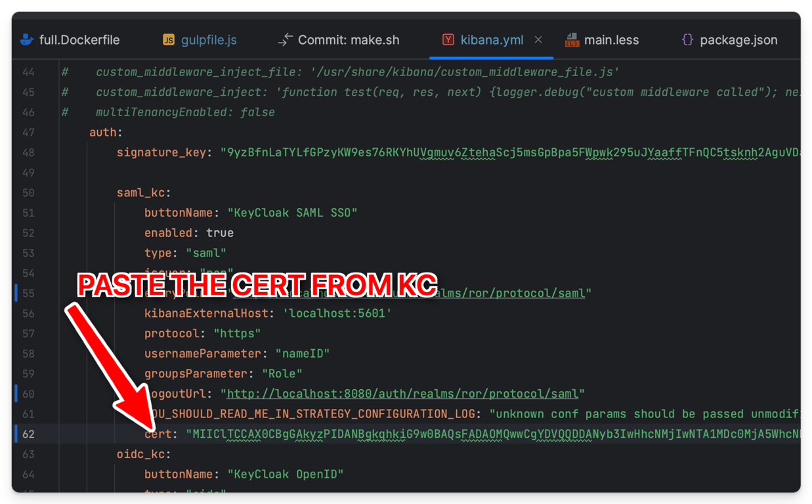The width and height of the screenshot is (812, 504).
Task: Click the 'localhost:5601' value
Action: click(x=337, y=313)
